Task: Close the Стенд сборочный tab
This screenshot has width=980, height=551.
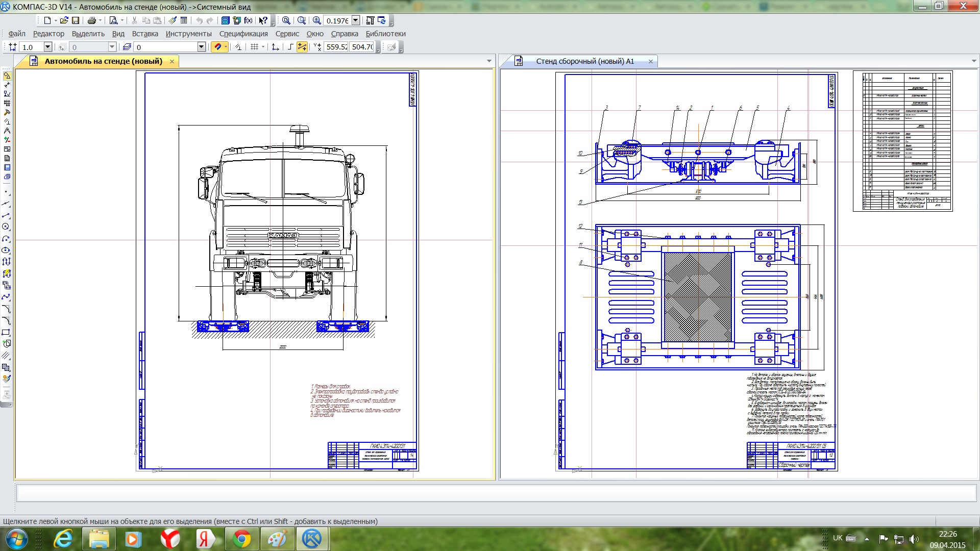Action: pos(651,61)
